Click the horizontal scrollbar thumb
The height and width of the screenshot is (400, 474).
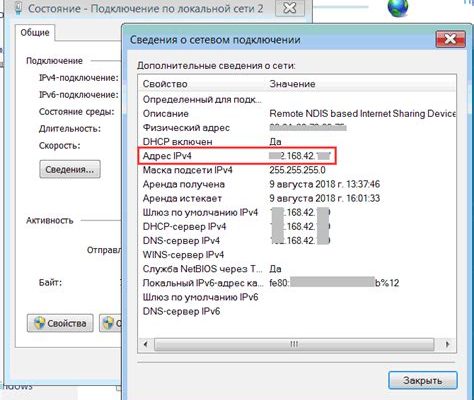tap(294, 344)
